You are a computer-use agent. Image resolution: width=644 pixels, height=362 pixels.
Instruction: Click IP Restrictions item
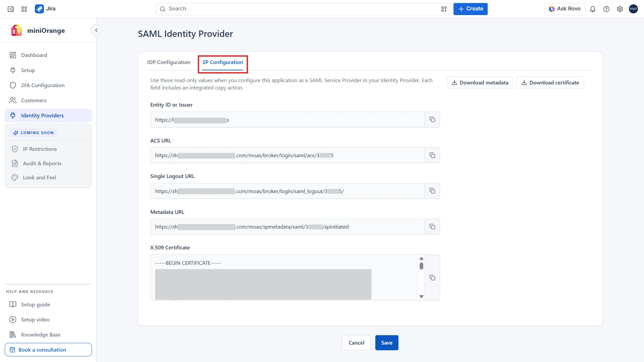coord(48,149)
